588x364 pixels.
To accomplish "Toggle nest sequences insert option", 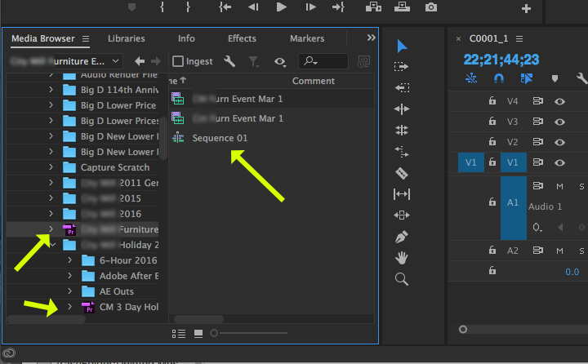I will (x=471, y=78).
